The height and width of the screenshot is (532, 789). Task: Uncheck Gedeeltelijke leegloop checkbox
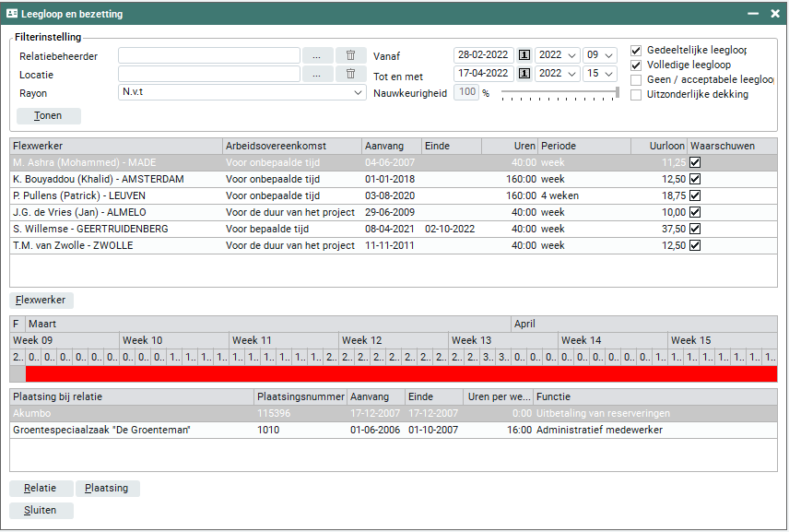click(636, 50)
